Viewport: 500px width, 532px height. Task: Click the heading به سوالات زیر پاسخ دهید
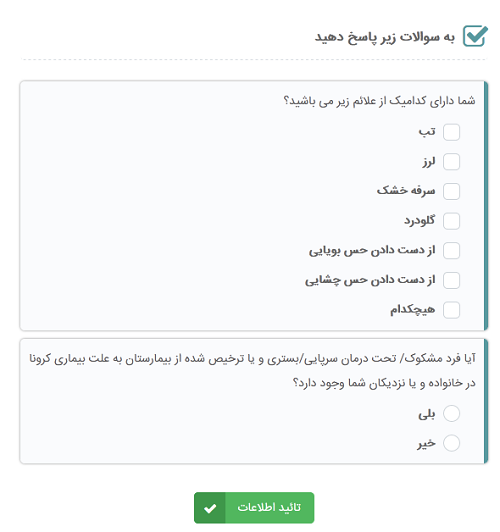tap(385, 37)
